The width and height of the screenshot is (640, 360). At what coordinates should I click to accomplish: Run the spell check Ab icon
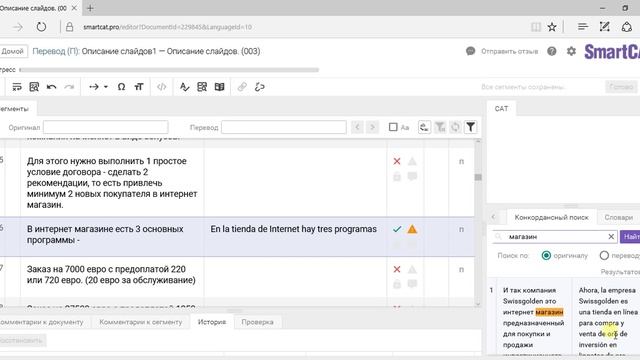pyautogui.click(x=184, y=87)
